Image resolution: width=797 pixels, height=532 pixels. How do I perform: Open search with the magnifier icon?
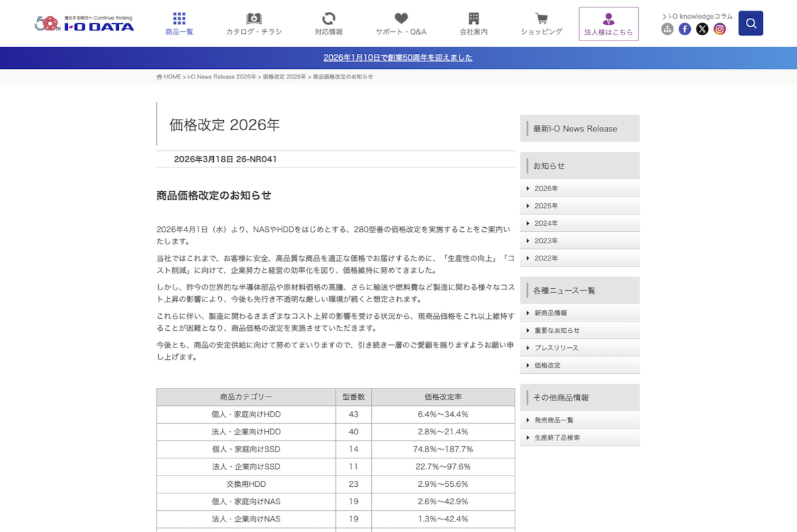coord(751,23)
